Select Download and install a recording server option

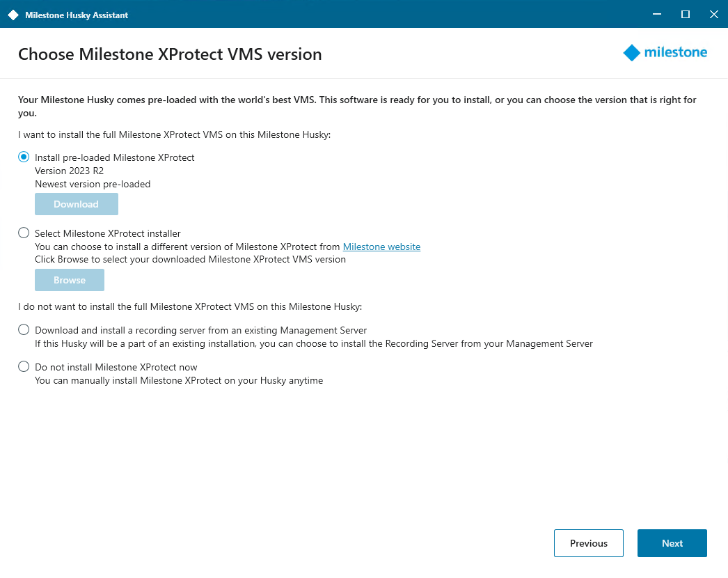pos(24,330)
